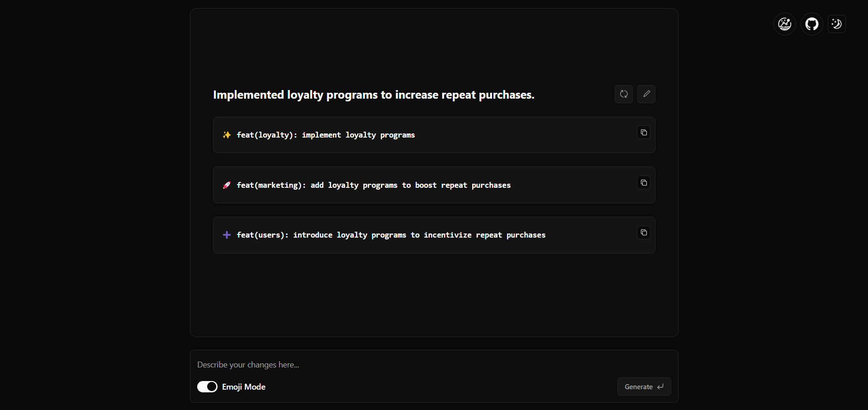Regenerate the commit message suggestions

pos(623,94)
